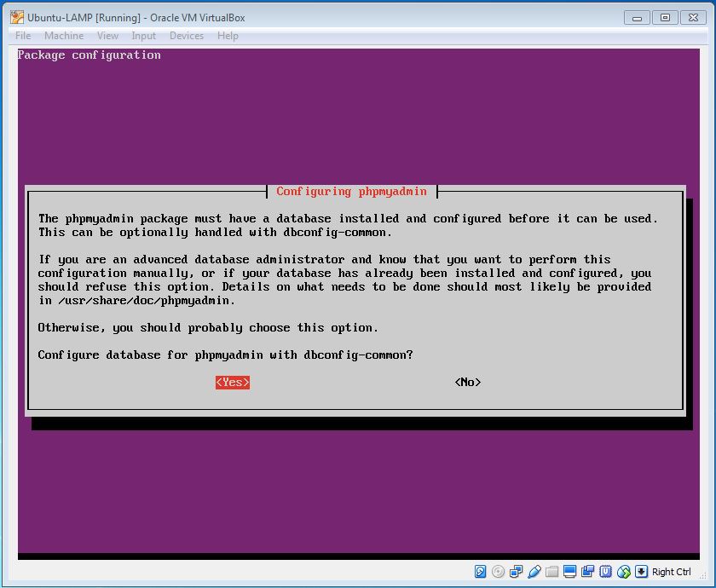716x588 pixels.
Task: Close the Ubuntu-LAMP VirtualBox window
Action: click(693, 18)
